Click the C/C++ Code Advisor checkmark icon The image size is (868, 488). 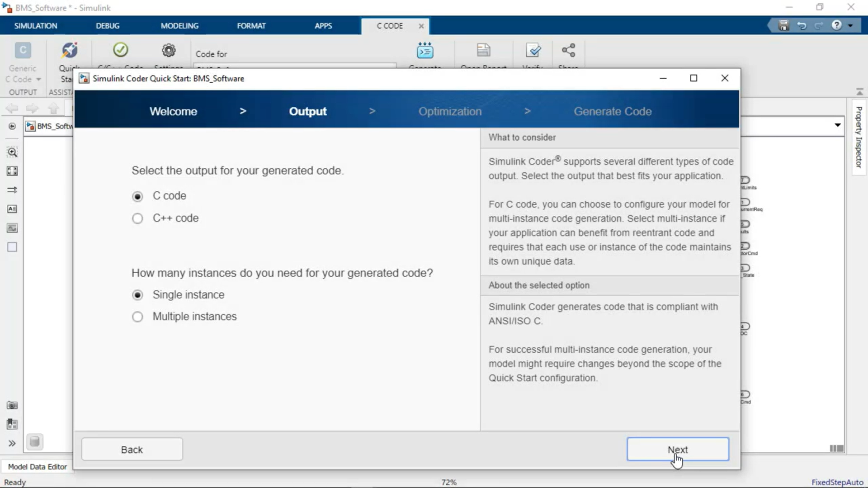(121, 50)
